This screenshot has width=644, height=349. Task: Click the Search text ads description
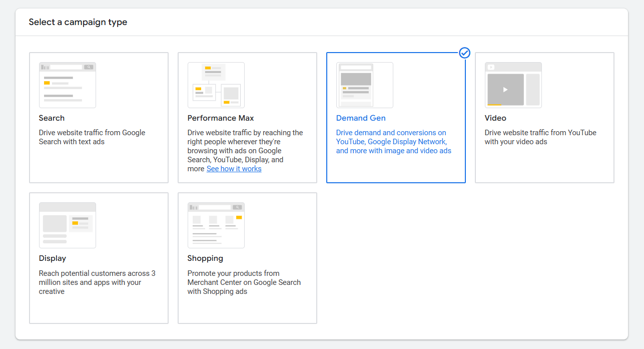point(92,137)
